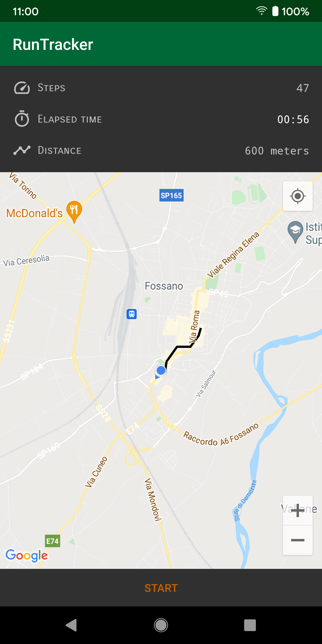Screen dimensions: 322x644
Task: Zoom in with the plus button
Action: click(297, 510)
